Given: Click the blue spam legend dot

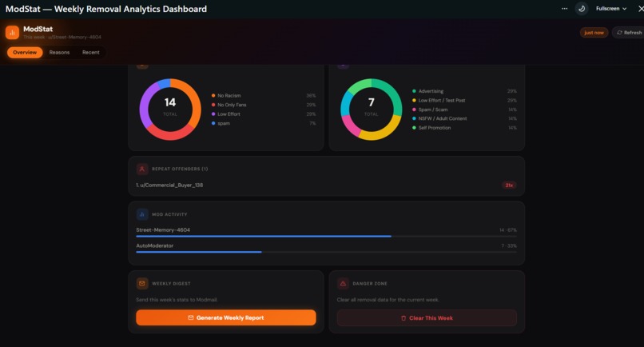Looking at the screenshot, I should click(x=213, y=123).
